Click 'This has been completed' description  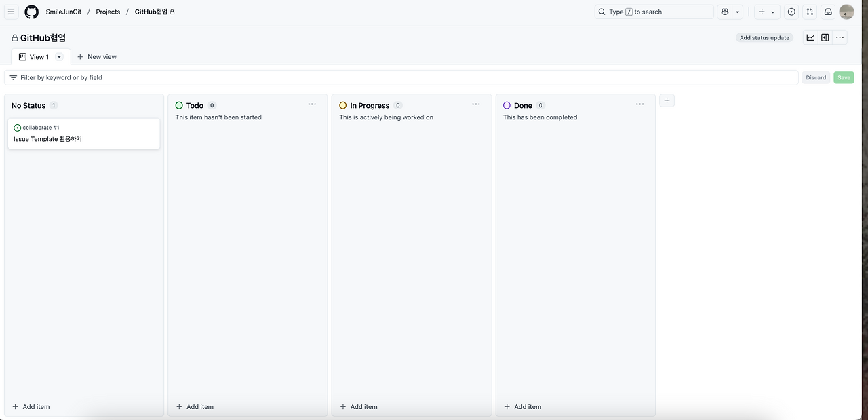(540, 117)
